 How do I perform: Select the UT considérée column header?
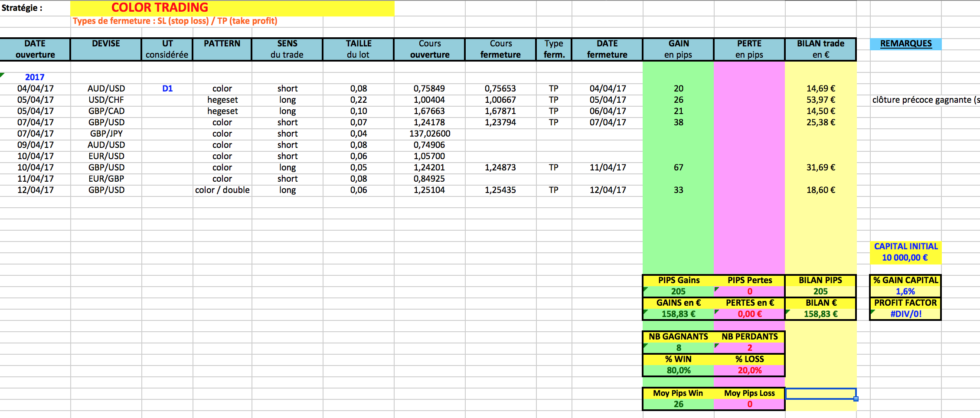click(167, 49)
